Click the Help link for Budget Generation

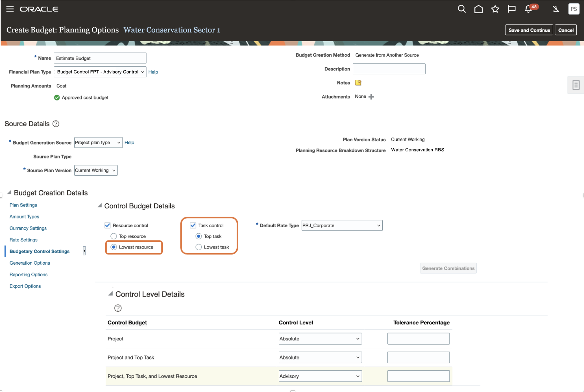click(130, 142)
